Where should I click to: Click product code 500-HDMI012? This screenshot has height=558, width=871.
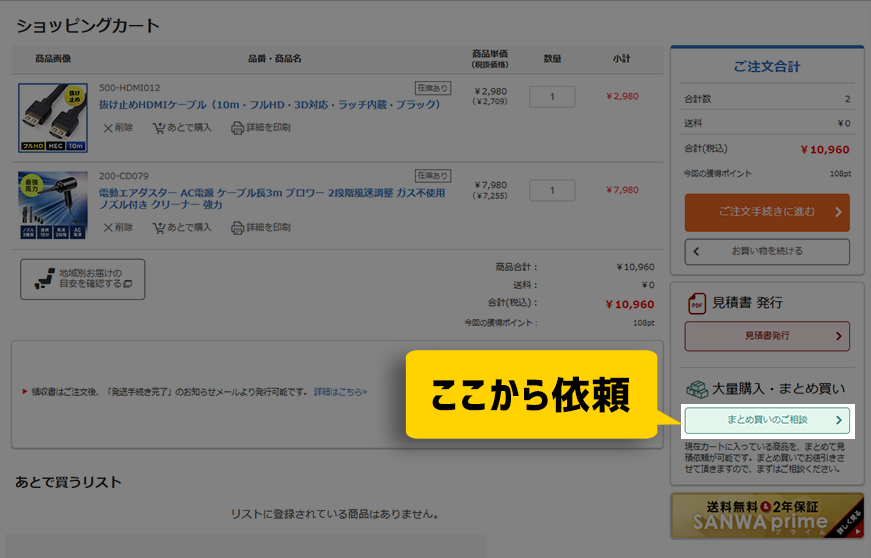[129, 88]
